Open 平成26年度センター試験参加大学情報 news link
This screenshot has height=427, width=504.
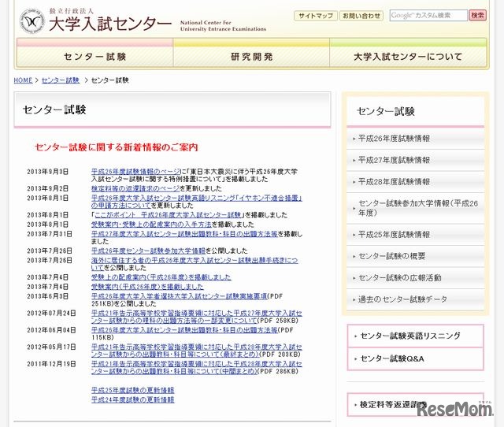(x=148, y=251)
